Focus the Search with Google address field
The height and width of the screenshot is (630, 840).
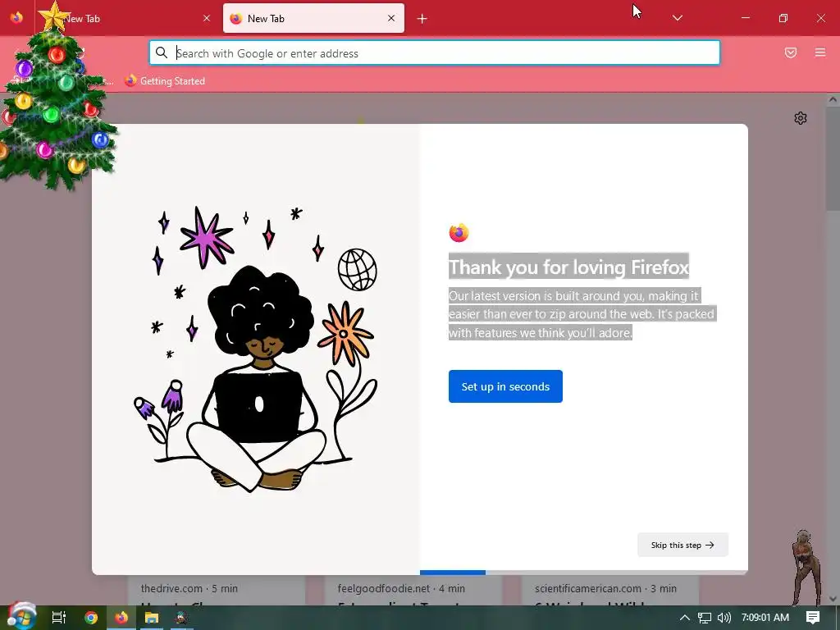[435, 52]
